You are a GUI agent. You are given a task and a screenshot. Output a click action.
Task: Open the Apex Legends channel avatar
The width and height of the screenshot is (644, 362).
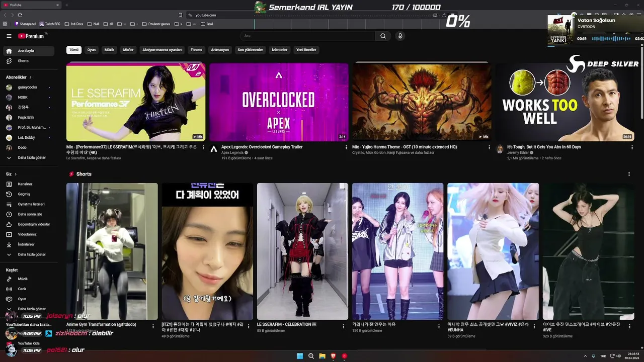(214, 149)
